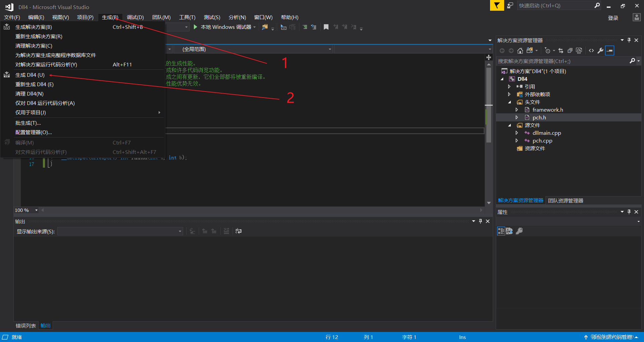Click the Show All Files icon
Screen dimensions: 644x342
579,51
